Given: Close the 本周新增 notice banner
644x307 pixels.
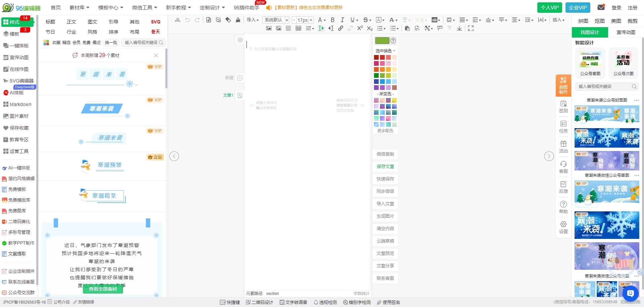Looking at the screenshot, I should pyautogui.click(x=156, y=55).
